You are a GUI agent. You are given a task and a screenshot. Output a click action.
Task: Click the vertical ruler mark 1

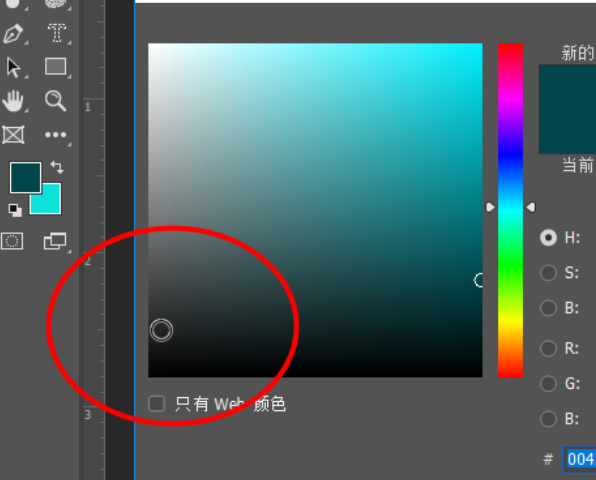point(88,107)
